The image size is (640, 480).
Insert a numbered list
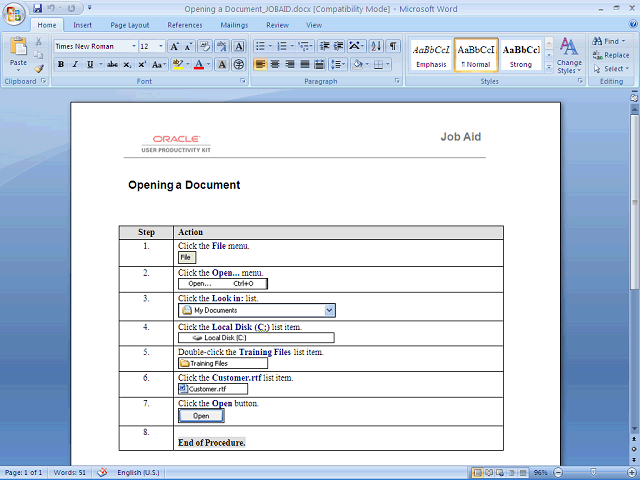click(282, 47)
